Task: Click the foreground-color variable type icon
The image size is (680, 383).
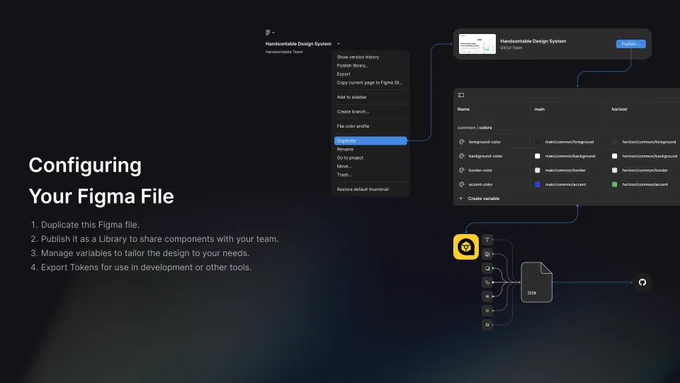Action: tap(461, 142)
